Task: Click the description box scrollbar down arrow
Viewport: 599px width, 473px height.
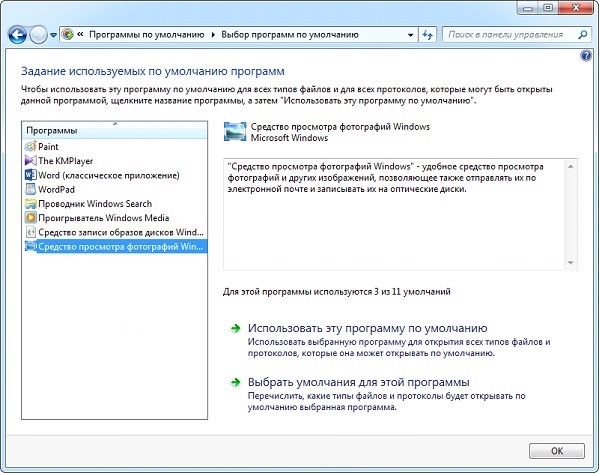Action: click(571, 263)
